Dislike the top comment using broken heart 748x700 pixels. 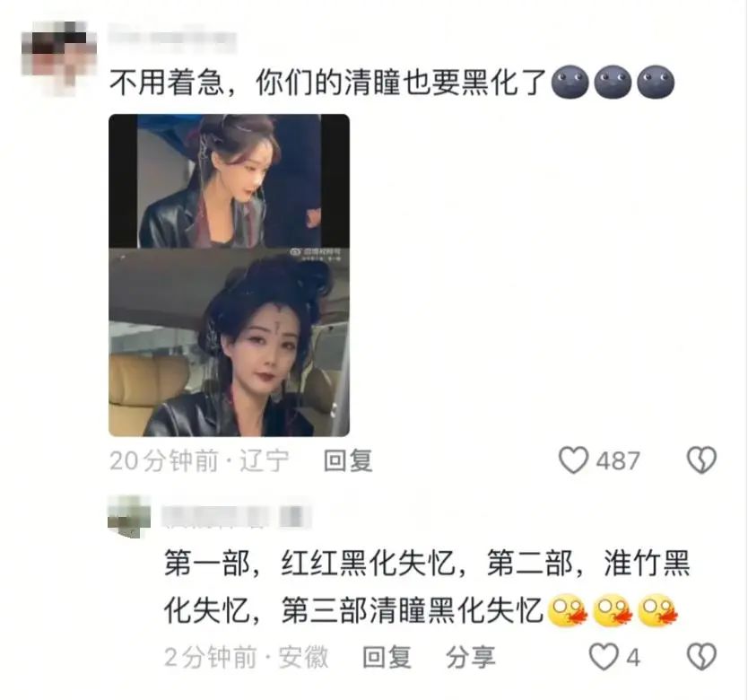coord(701,459)
